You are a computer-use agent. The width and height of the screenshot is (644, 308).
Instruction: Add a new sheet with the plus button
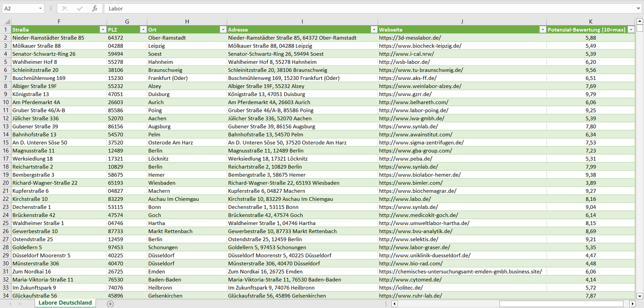111,304
